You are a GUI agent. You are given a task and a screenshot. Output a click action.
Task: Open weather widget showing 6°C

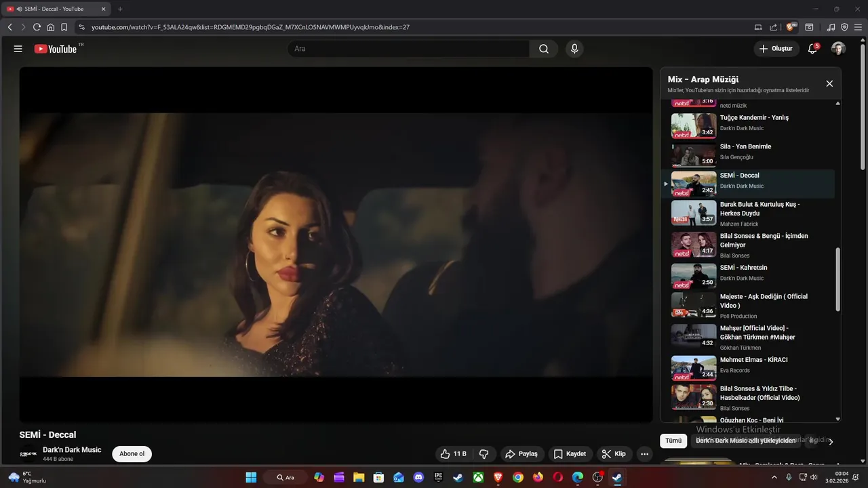point(27,477)
